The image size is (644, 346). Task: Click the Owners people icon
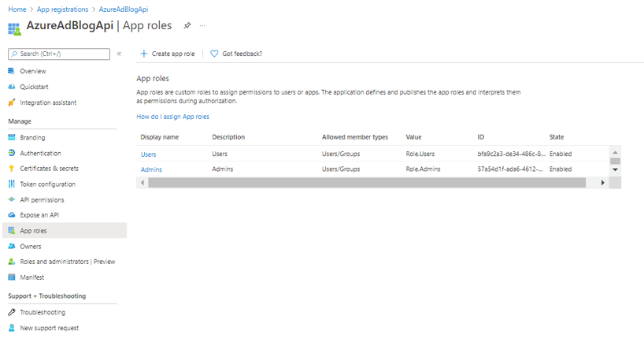tap(12, 246)
